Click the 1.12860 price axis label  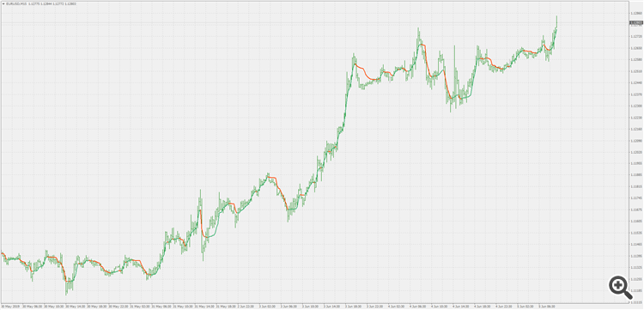coord(636,14)
